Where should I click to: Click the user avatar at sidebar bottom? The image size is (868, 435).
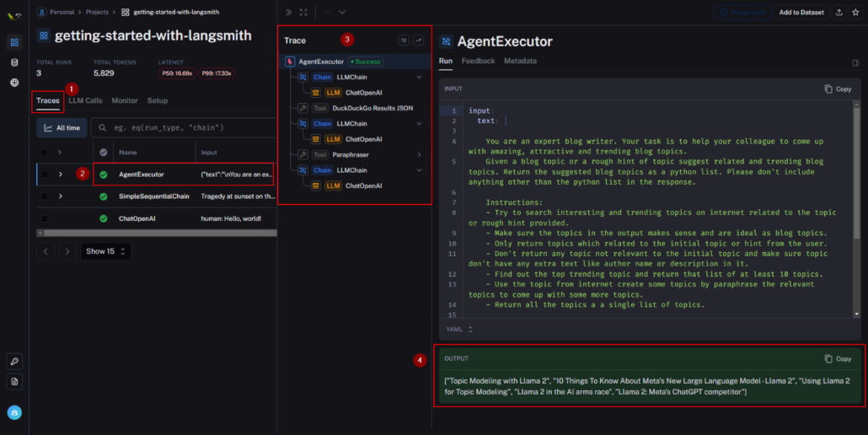pos(14,412)
